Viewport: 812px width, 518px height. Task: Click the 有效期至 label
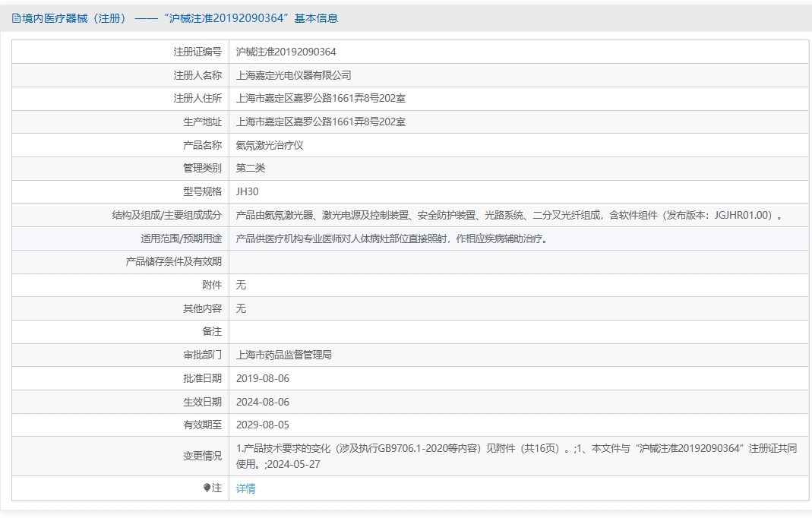coord(202,425)
